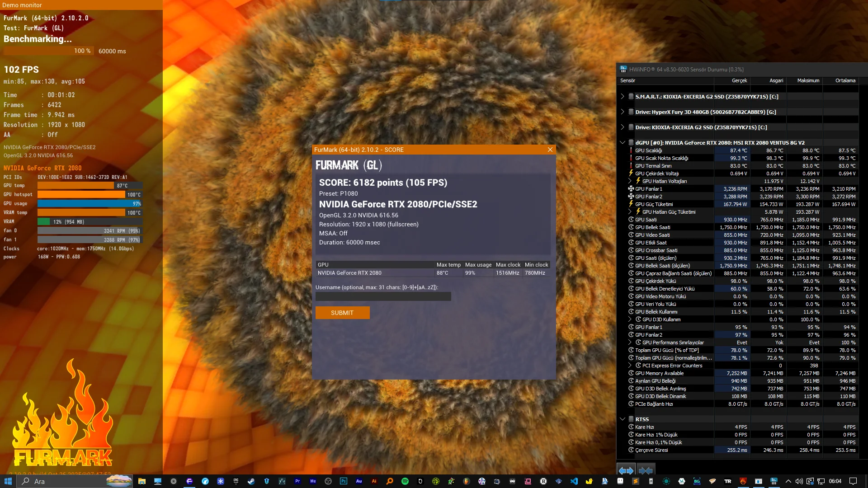Click the Maksimum column header

(808, 80)
